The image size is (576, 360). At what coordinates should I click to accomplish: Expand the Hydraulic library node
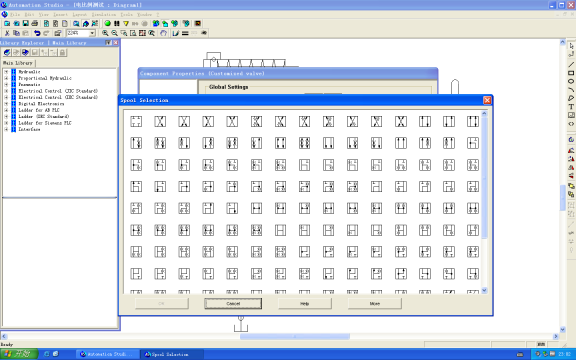point(6,72)
